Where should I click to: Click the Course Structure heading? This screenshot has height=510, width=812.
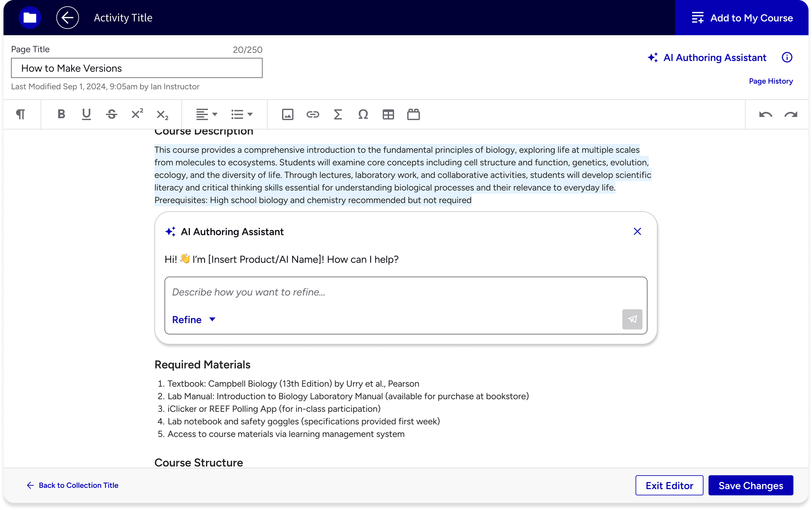[x=199, y=462]
